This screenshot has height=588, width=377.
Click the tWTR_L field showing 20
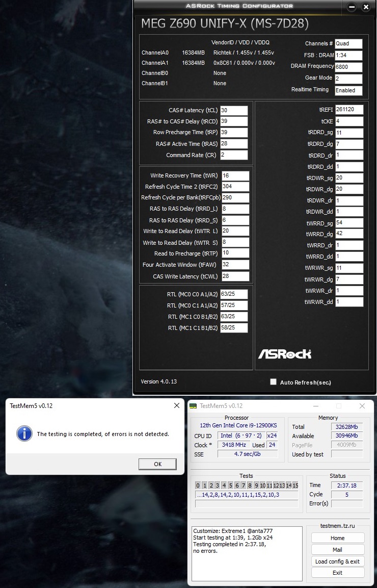click(235, 231)
